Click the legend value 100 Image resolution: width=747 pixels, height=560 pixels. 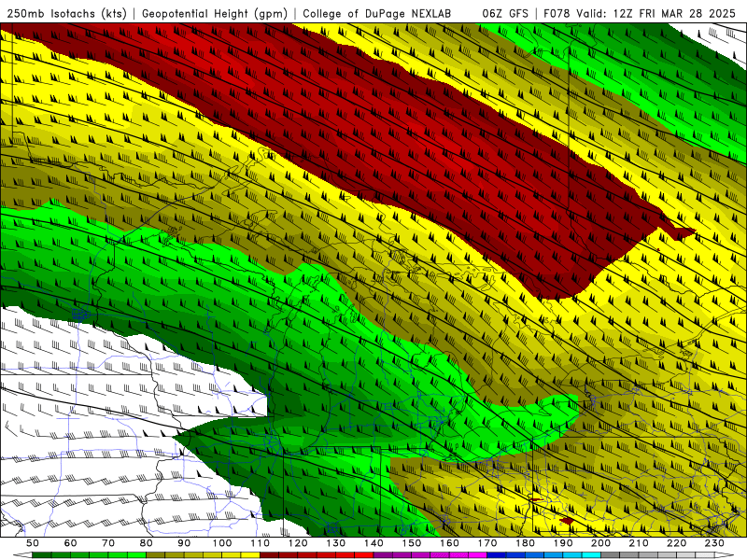[222, 543]
